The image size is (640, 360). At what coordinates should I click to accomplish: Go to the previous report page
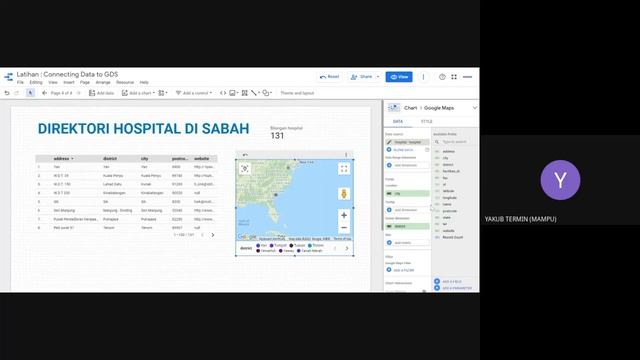tap(44, 93)
